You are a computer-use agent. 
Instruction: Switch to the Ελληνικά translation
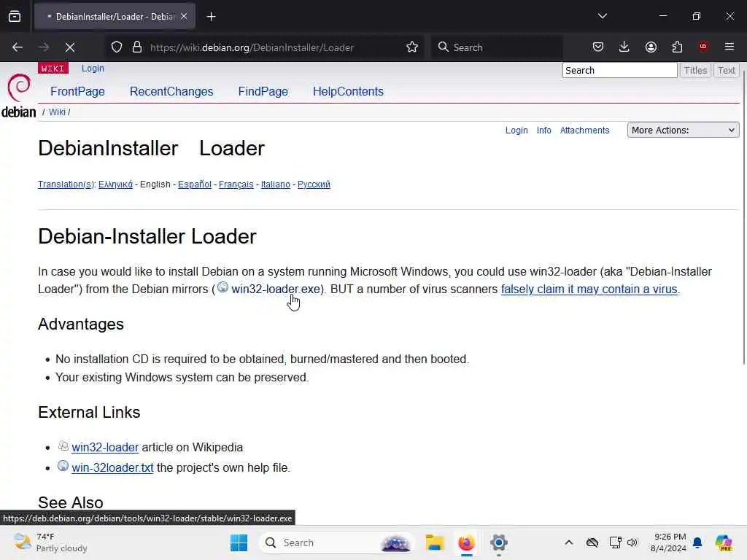point(116,184)
